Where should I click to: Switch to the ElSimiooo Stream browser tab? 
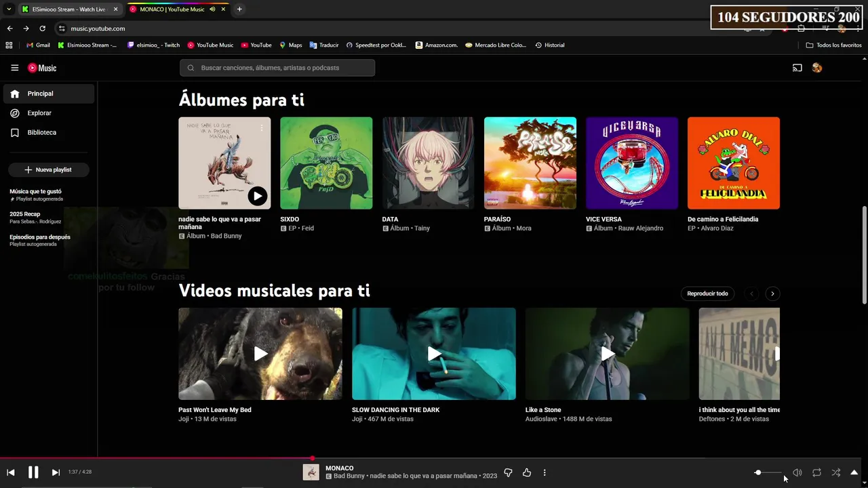(69, 9)
